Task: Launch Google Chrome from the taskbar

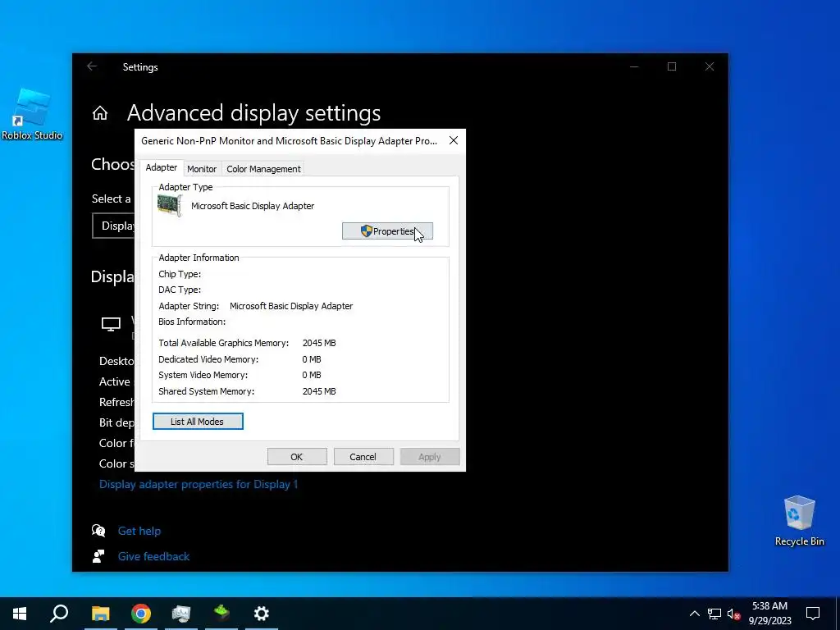Action: click(141, 614)
